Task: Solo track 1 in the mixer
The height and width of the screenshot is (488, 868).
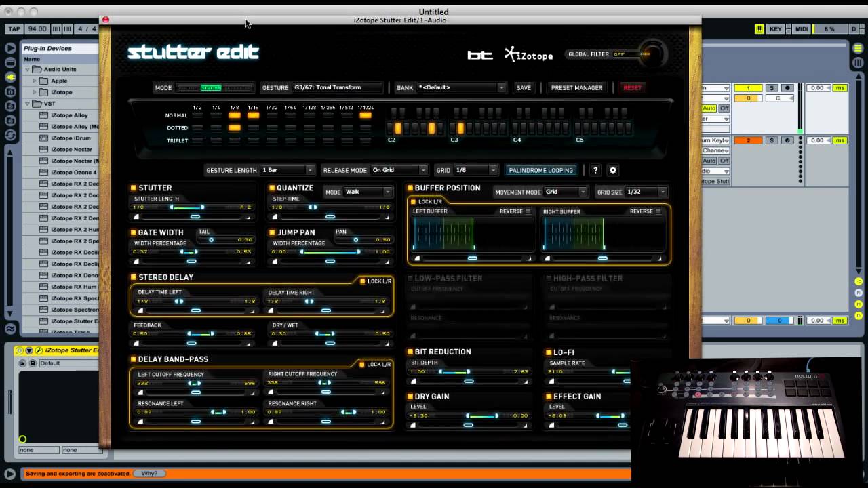Action: pos(772,88)
